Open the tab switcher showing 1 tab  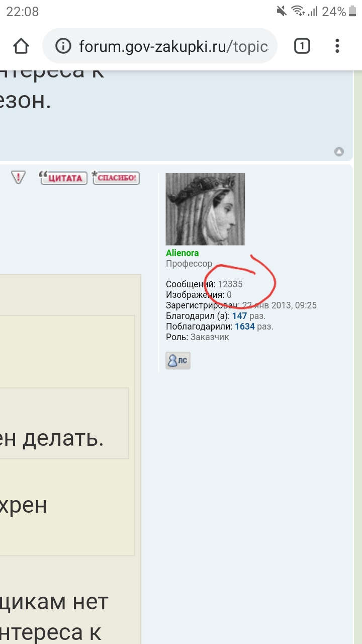coord(302,46)
